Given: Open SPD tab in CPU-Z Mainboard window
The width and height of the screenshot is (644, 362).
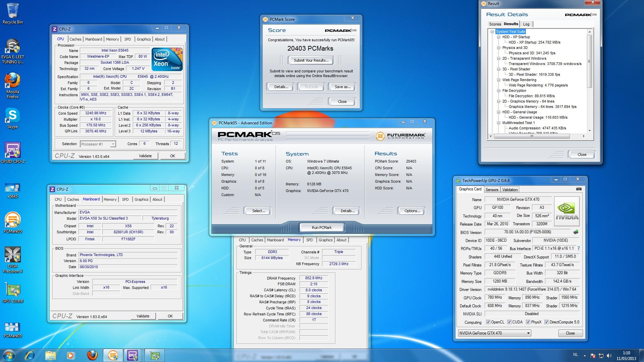Looking at the screenshot, I should 125,199.
